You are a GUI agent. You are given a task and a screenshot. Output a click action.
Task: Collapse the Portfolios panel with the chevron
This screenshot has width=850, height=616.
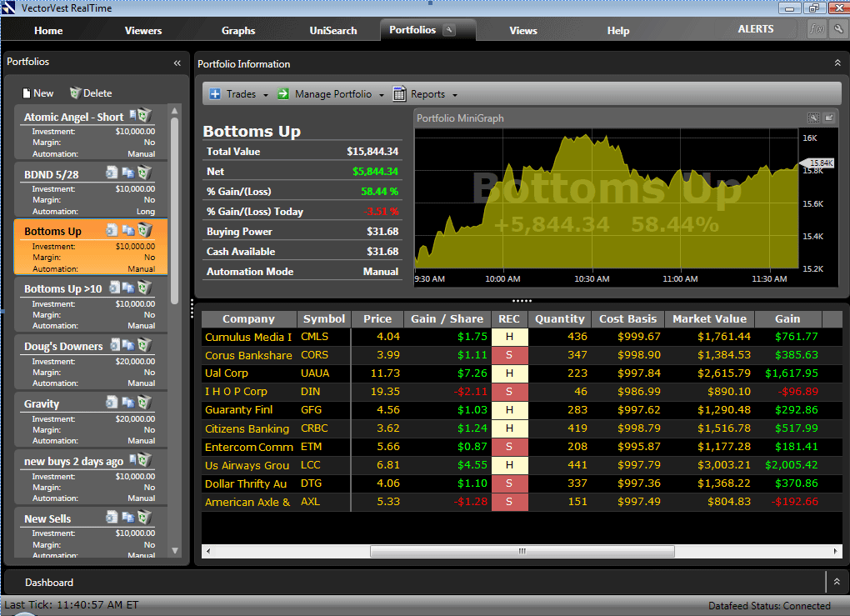point(177,63)
